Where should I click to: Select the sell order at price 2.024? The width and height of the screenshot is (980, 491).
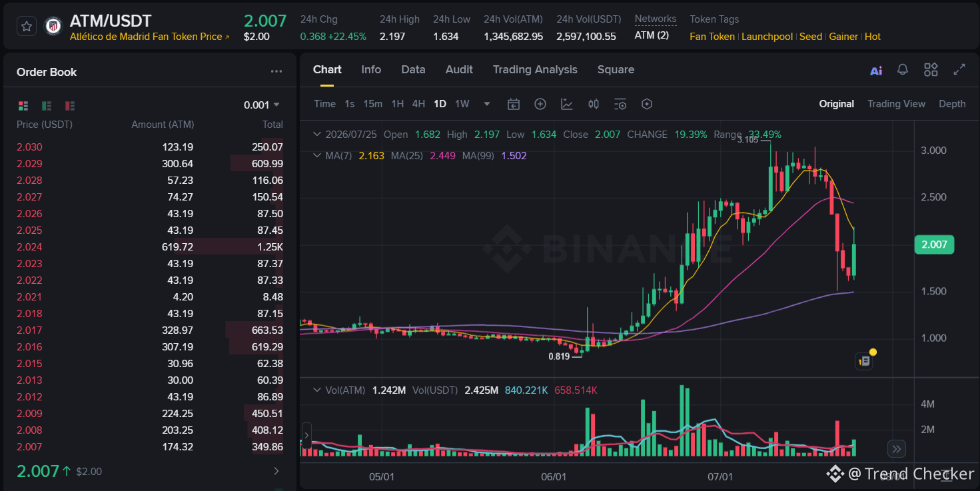tap(150, 247)
